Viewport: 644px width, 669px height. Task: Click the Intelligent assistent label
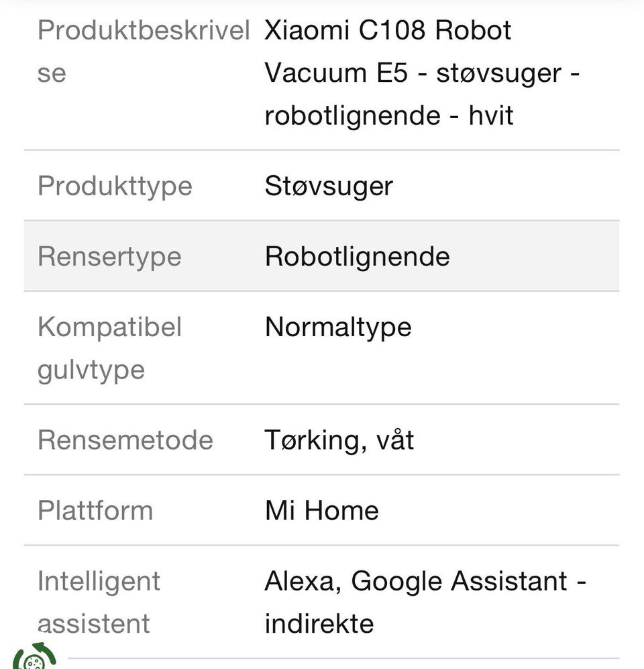tap(99, 602)
